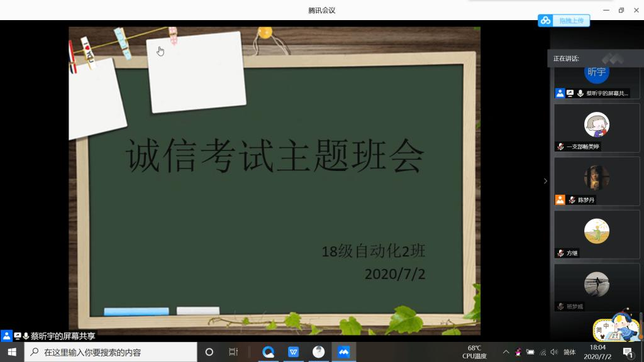Click the muted microphone icon beside 陈梦丹
Screen dimensions: 644x362
[x=572, y=200]
